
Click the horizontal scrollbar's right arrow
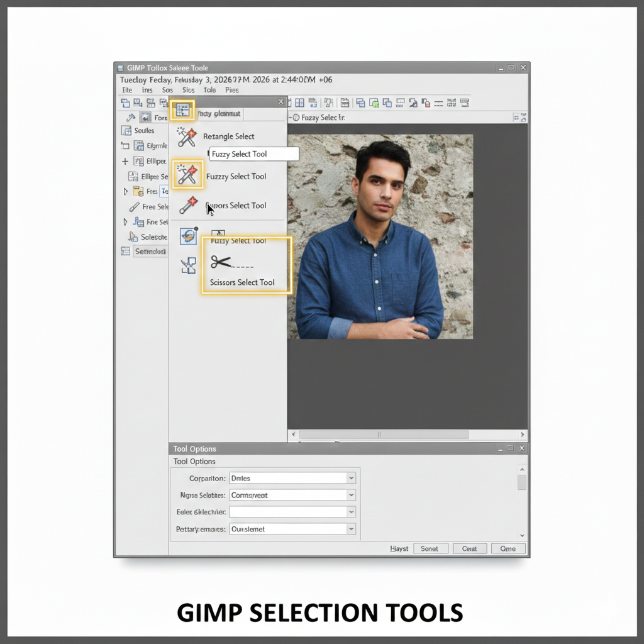pyautogui.click(x=523, y=435)
